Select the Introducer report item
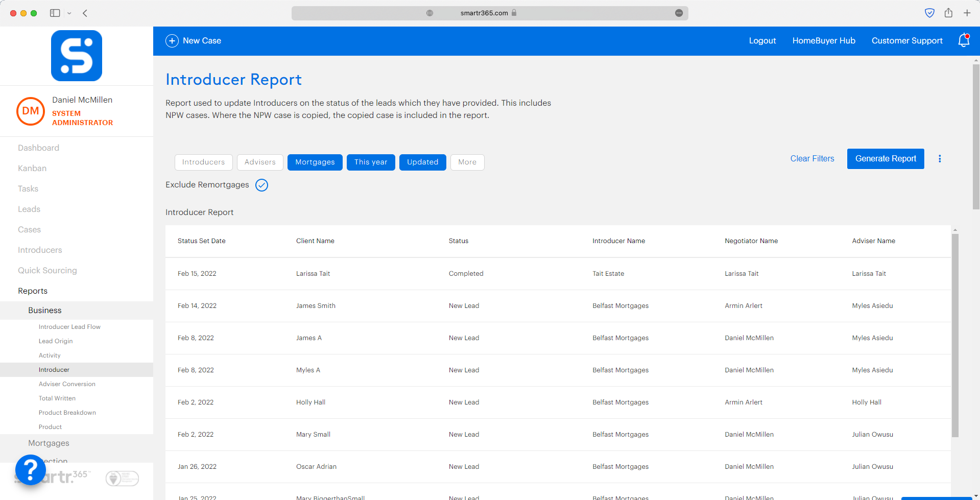Image resolution: width=980 pixels, height=500 pixels. click(x=77, y=370)
